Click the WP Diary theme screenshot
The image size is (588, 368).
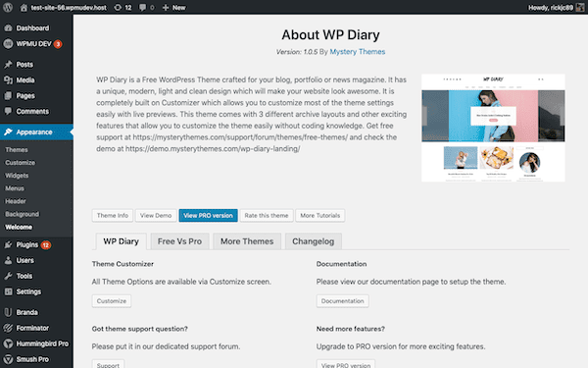tap(493, 128)
